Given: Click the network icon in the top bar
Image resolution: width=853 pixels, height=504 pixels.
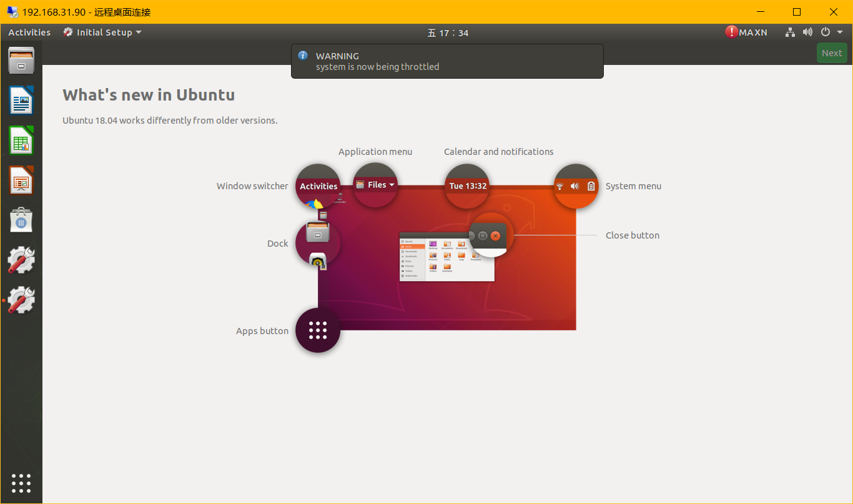Looking at the screenshot, I should (790, 32).
